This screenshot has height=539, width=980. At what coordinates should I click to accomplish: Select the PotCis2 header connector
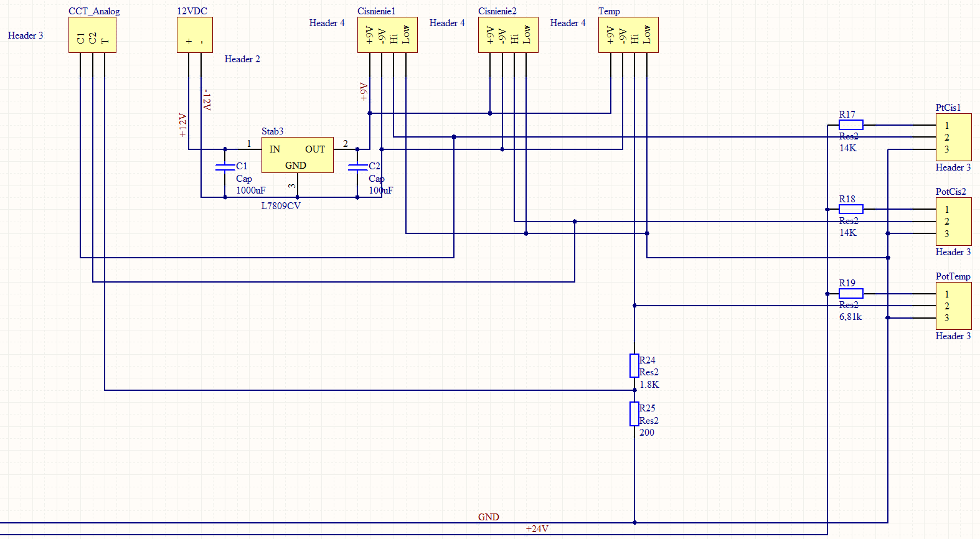click(x=953, y=222)
